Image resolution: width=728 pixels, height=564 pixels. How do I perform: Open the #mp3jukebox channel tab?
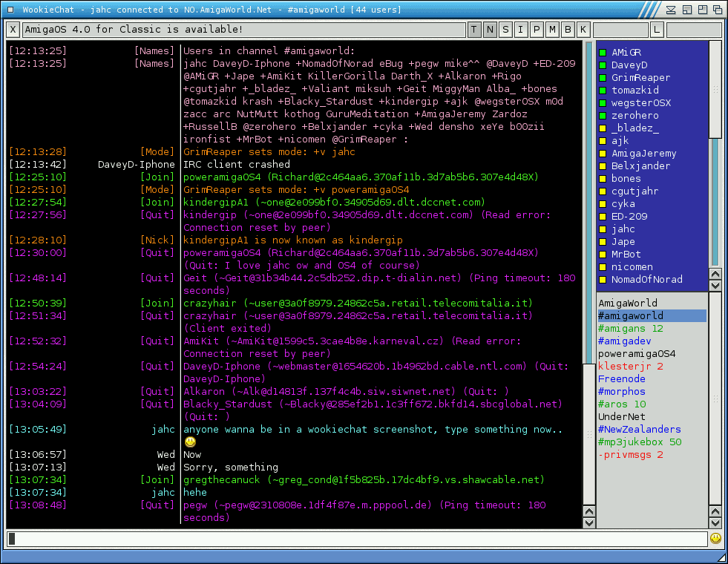[640, 442]
